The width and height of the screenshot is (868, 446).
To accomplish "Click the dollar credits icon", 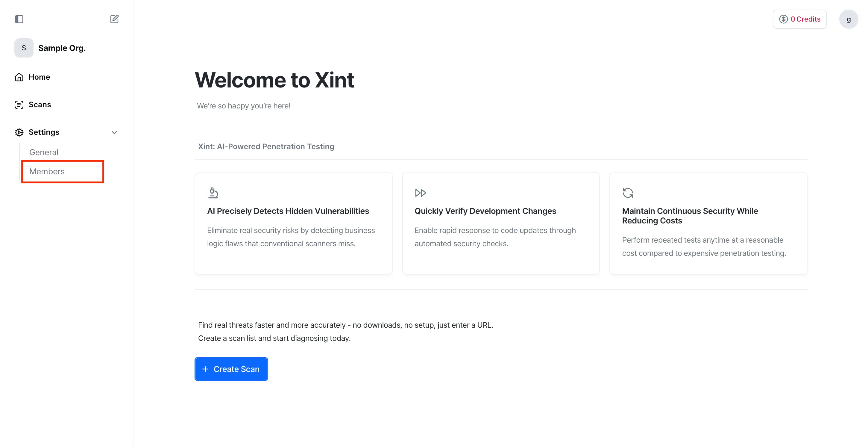I will 783,19.
